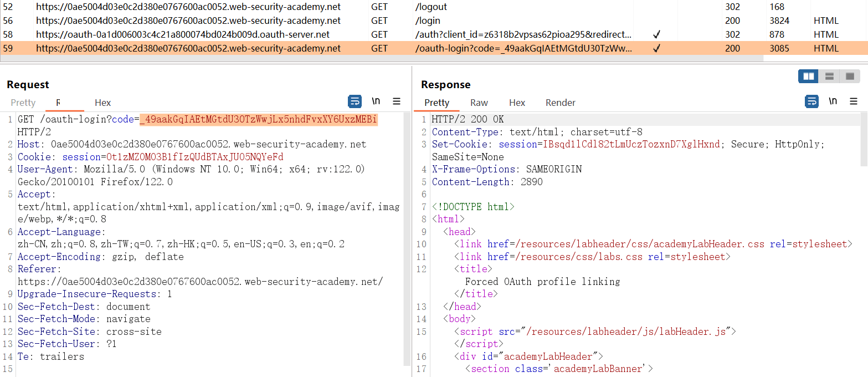
Task: Switch to top-bottom stacked layout
Action: pyautogui.click(x=829, y=76)
